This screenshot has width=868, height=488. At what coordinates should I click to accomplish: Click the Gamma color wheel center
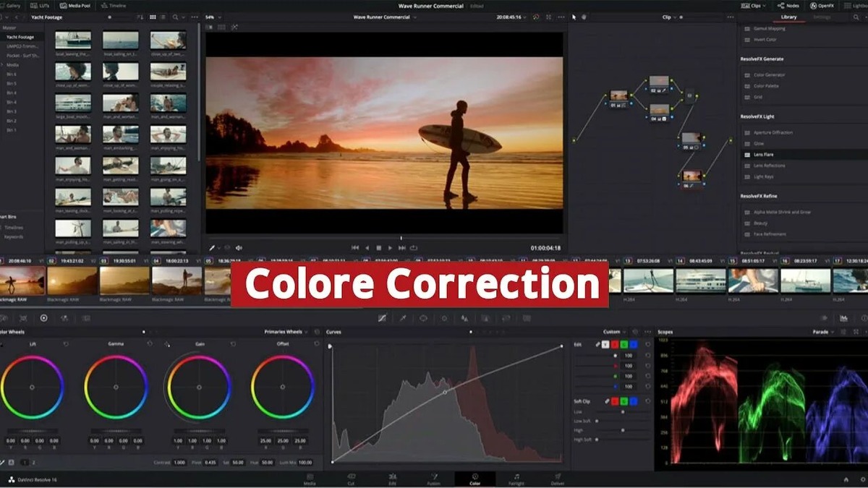pyautogui.click(x=116, y=388)
